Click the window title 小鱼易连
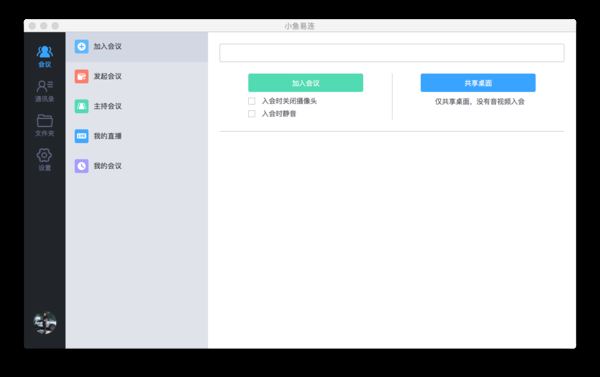The height and width of the screenshot is (377, 600). [x=299, y=26]
